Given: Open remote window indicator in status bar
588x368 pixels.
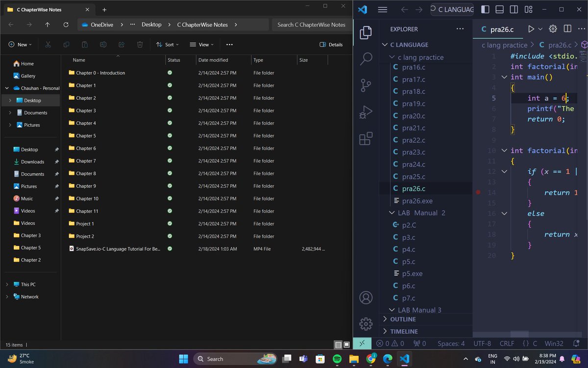Looking at the screenshot, I should coord(362,343).
